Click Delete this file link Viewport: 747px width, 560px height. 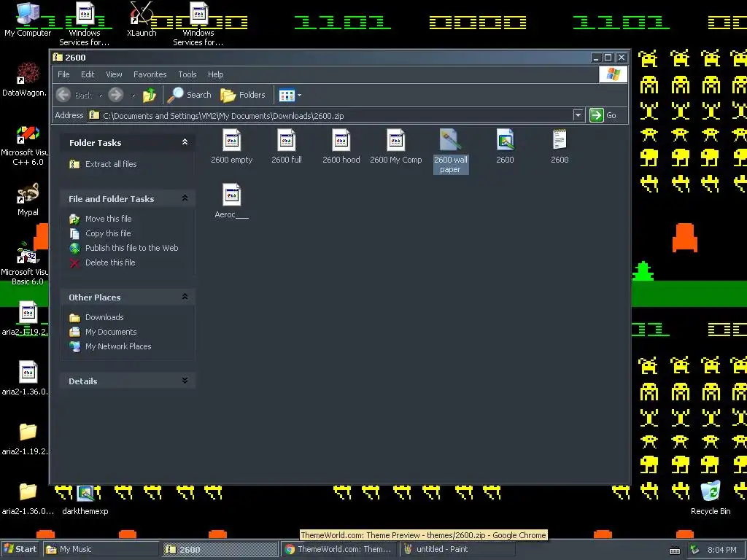coord(110,262)
